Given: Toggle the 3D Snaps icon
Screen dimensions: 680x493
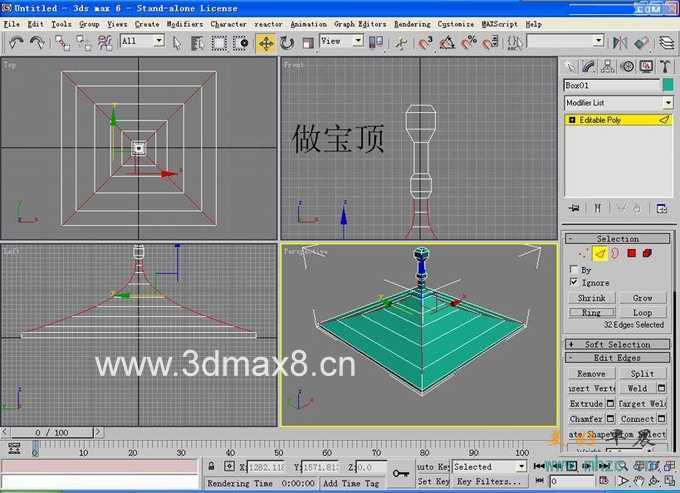Looking at the screenshot, I should (x=426, y=43).
